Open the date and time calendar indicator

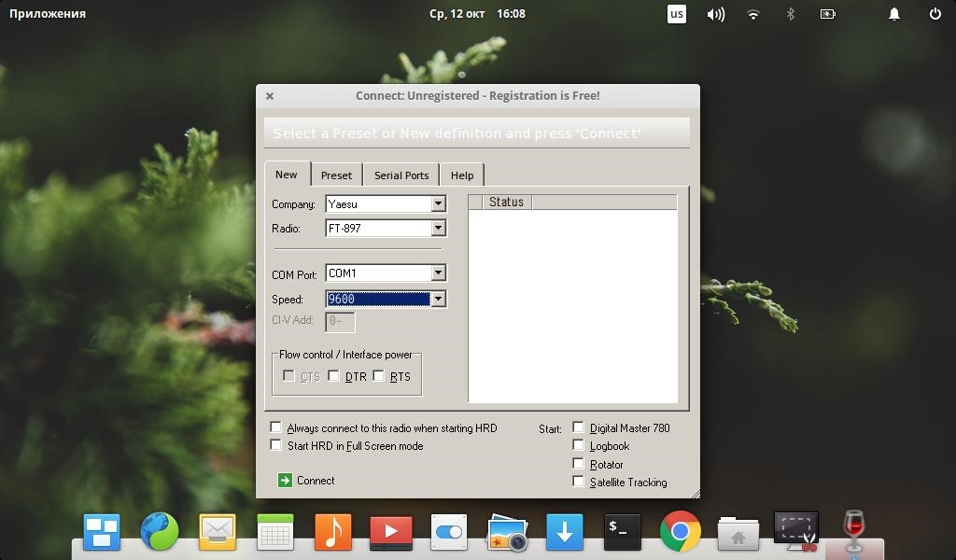477,13
